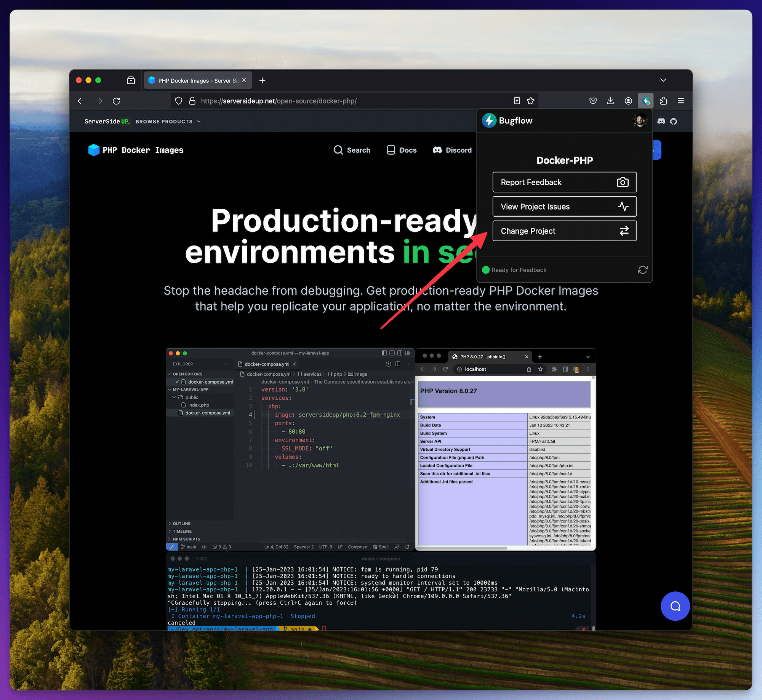Screen dimensions: 762x700
Task: Click the padlock site security icon
Action: (x=192, y=101)
